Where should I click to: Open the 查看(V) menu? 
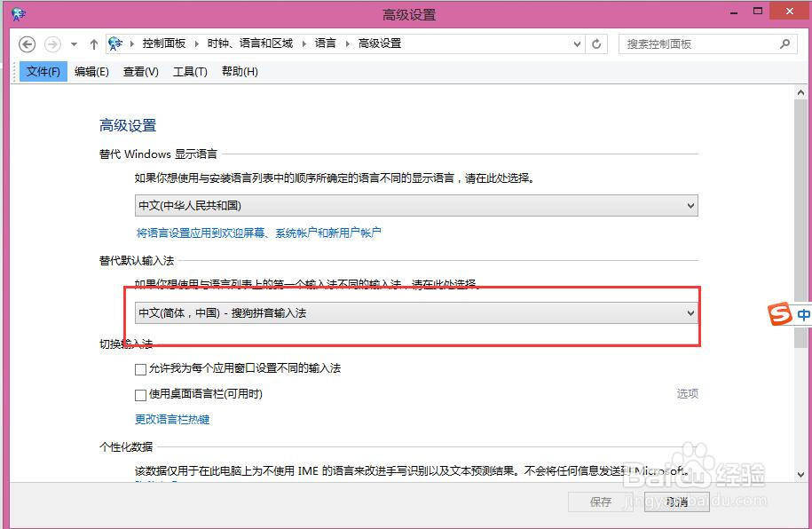pyautogui.click(x=140, y=72)
